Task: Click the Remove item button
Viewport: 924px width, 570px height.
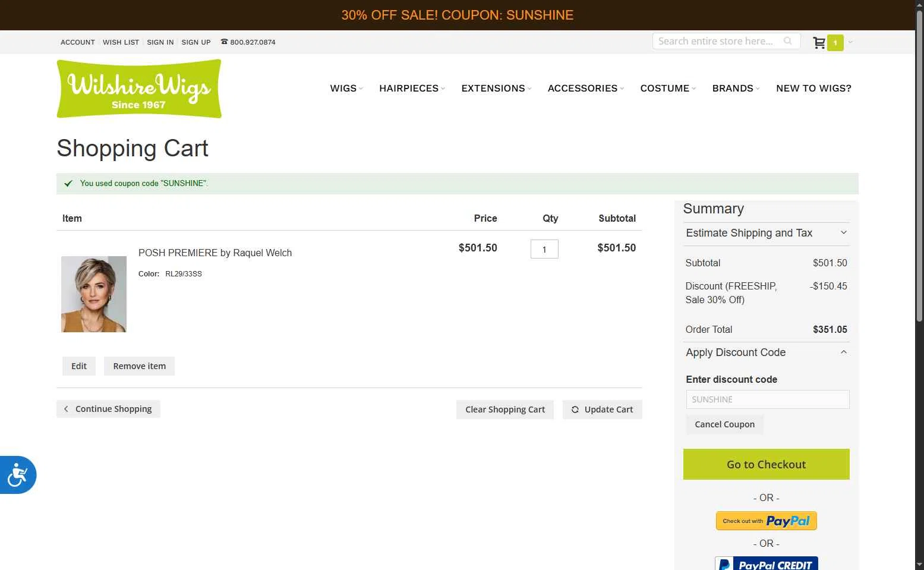Action: tap(140, 366)
